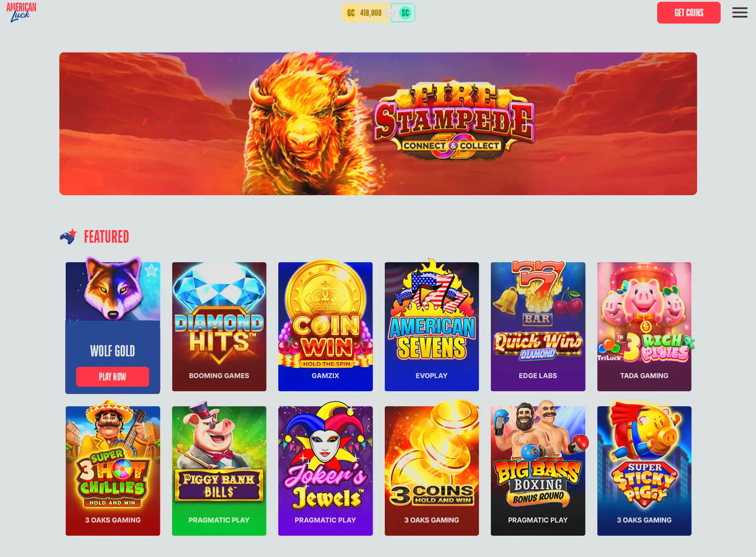Open Diamond Hits by Booming Games
Screen dimensions: 756x557
coord(219,327)
